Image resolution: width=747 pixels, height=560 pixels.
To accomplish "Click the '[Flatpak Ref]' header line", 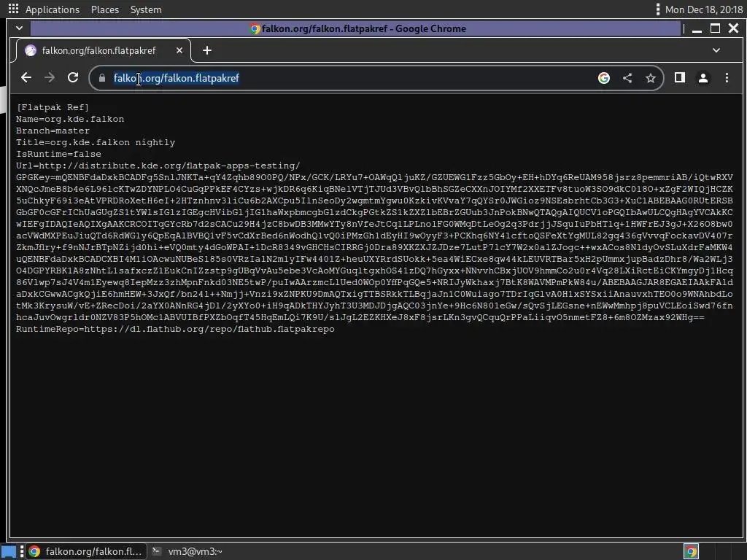I will (x=53, y=107).
